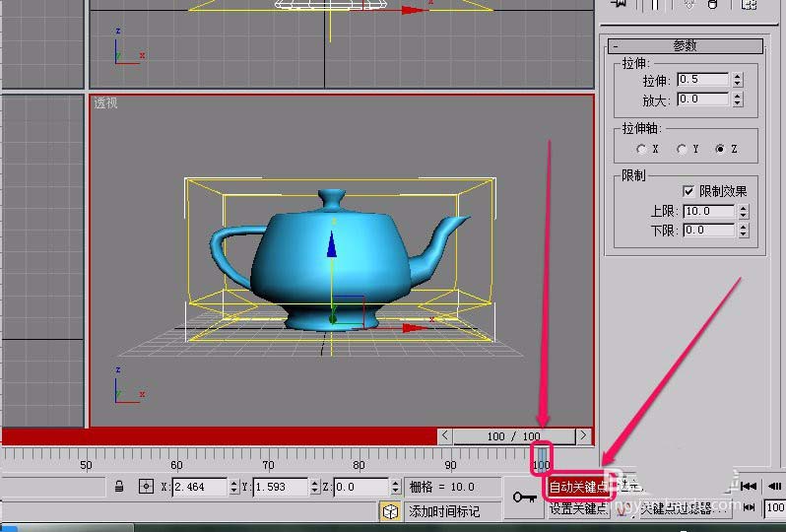Click the 透视 viewport label menu
786x532 pixels.
point(105,103)
